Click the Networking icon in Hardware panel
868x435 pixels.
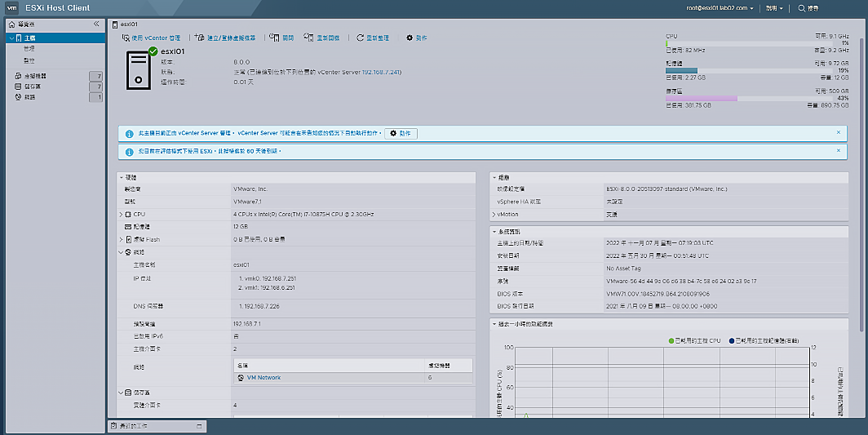pos(128,252)
